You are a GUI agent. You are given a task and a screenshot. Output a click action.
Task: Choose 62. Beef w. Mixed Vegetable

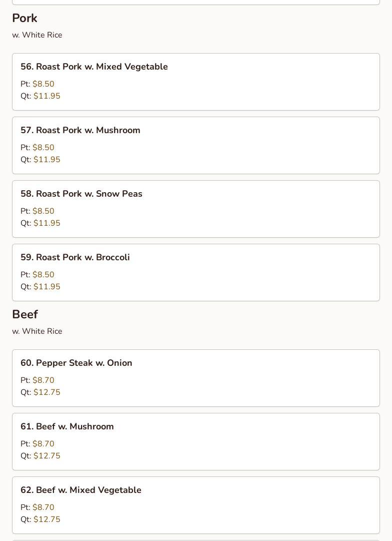click(x=196, y=505)
